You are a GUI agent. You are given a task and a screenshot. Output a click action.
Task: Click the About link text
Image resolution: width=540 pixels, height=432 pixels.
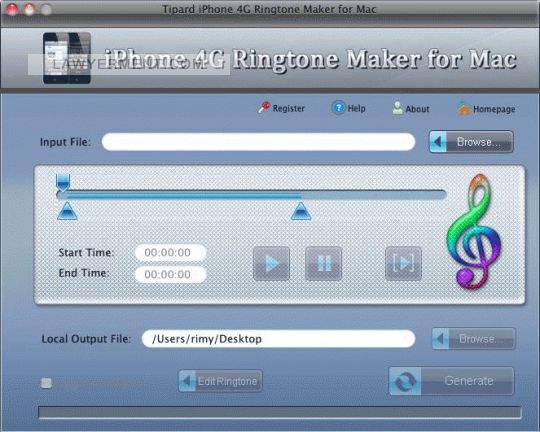417,109
